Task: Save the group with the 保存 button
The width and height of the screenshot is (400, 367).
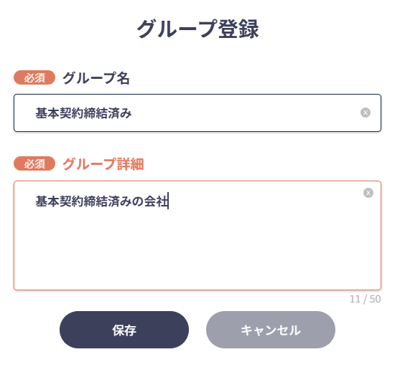Action: tap(124, 330)
